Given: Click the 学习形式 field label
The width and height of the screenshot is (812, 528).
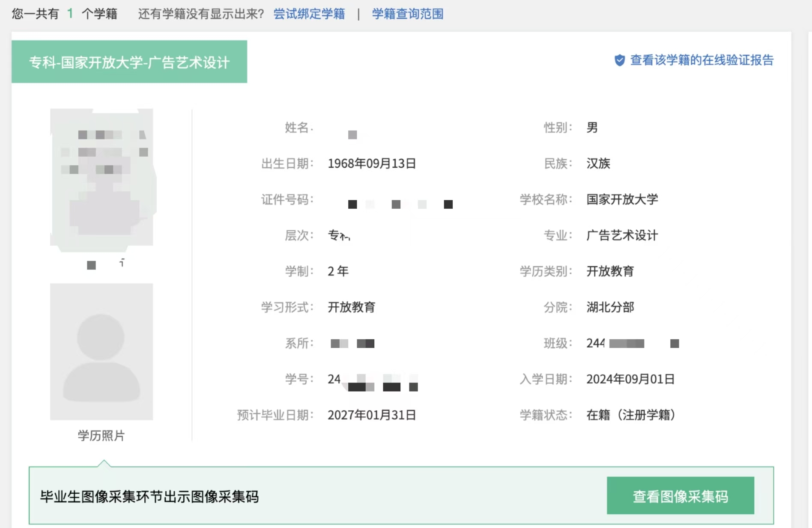Looking at the screenshot, I should pyautogui.click(x=287, y=307).
